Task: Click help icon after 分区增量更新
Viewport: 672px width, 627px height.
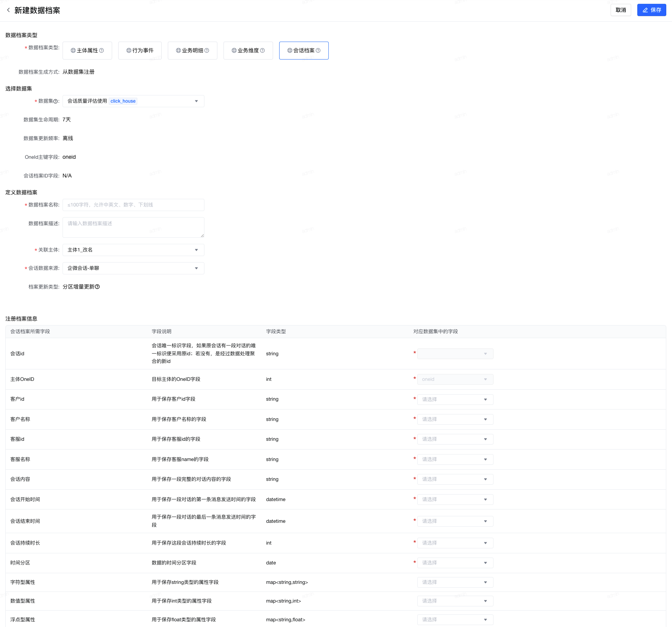Action: [x=97, y=287]
